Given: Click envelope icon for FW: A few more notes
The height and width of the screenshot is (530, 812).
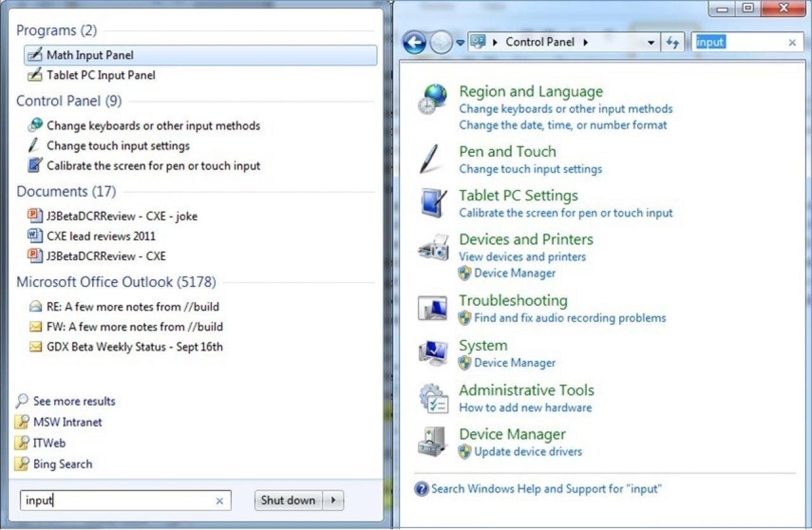Looking at the screenshot, I should click(x=36, y=327).
